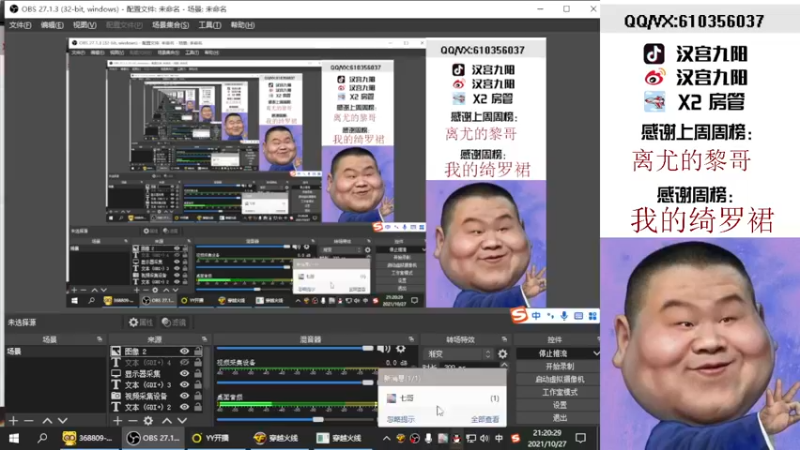The width and height of the screenshot is (800, 450).
Task: Open taskbar search magnifier
Action: point(42,438)
